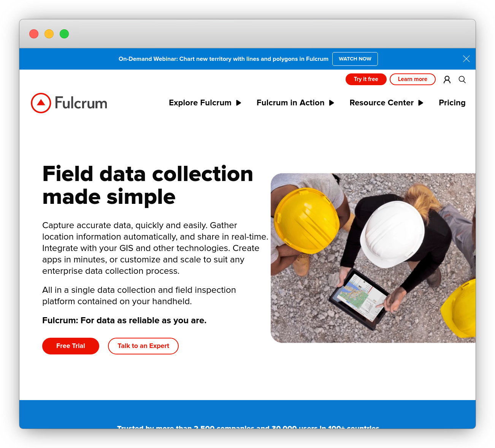Viewport: 495px width, 448px height.
Task: Click the green window zoom control
Action: 64,34
